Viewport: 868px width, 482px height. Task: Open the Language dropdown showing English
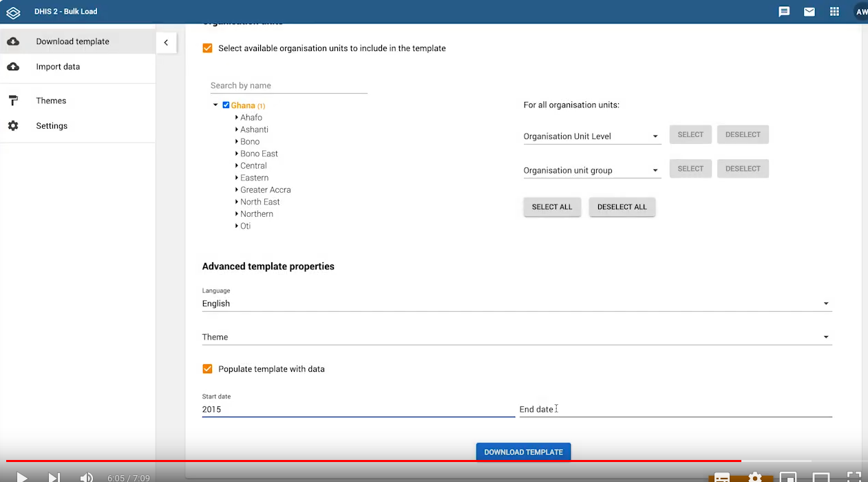[x=516, y=304]
